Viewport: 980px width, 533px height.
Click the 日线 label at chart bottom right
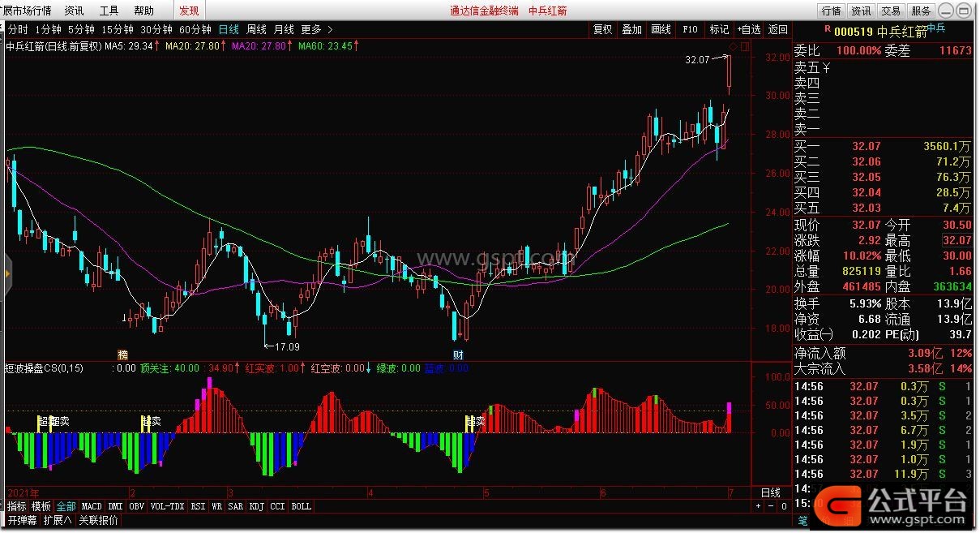point(770,492)
